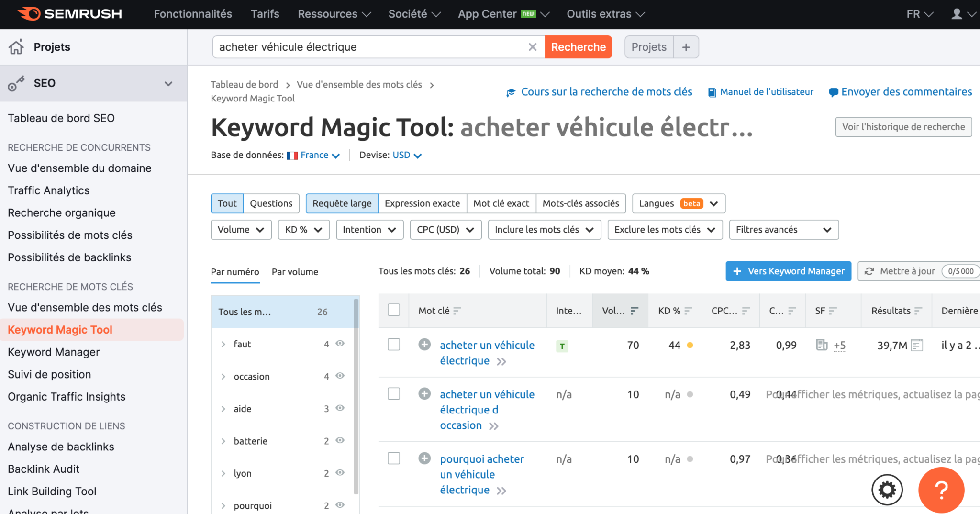Expand the 'faut' keyword group
980x514 pixels.
click(223, 344)
